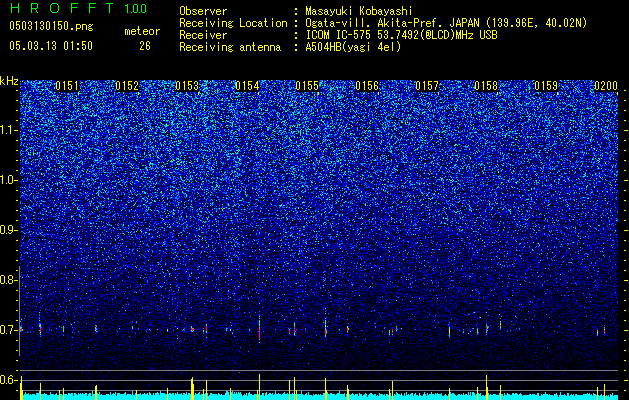Click the meteor label
This screenshot has width=629, height=400.
point(142,31)
